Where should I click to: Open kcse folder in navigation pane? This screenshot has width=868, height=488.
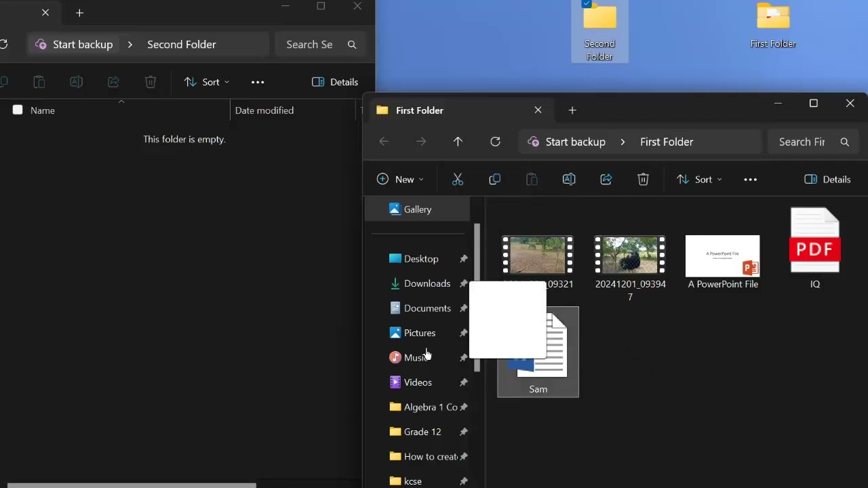(413, 481)
